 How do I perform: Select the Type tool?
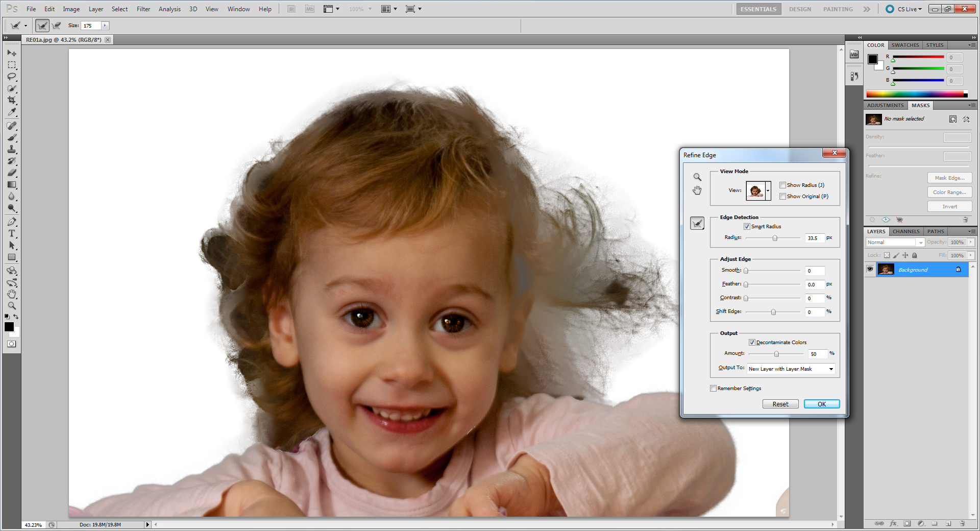(x=12, y=233)
